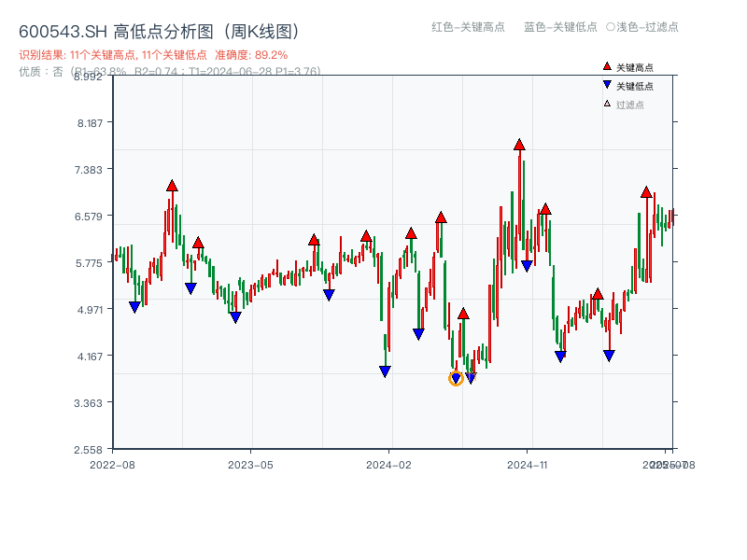This screenshot has height=560, width=747.
Task: Select the first blue low marker near 2022-08
Action: coord(134,307)
